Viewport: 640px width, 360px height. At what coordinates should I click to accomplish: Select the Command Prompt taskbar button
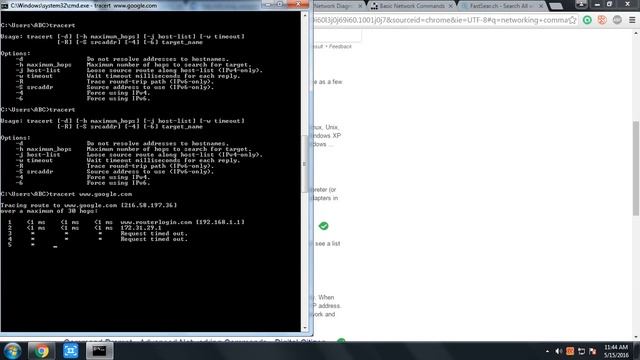tap(99, 351)
